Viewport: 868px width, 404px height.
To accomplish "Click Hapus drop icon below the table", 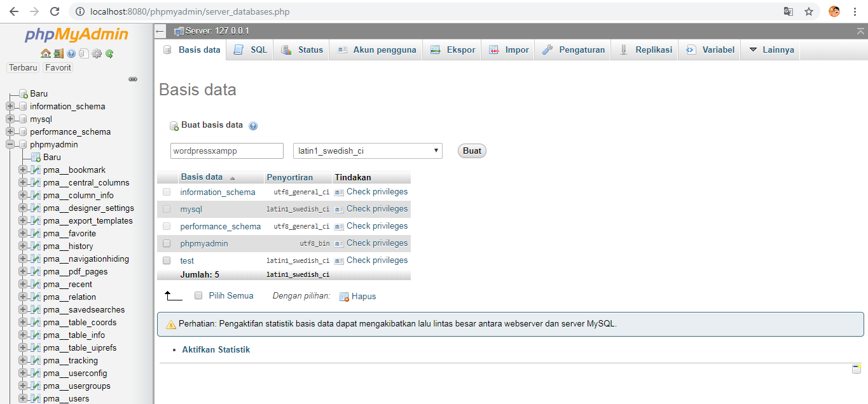I will [344, 297].
